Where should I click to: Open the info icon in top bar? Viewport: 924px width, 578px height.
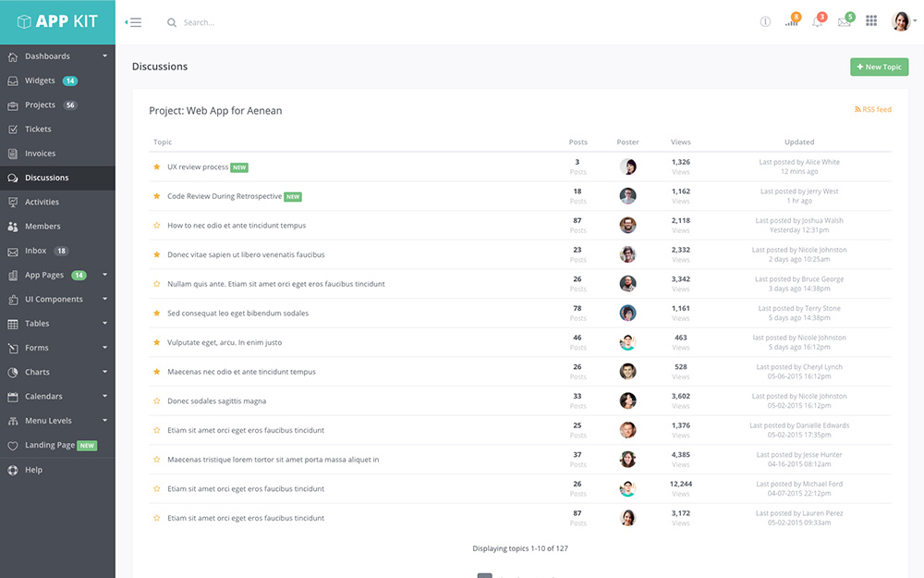click(765, 22)
